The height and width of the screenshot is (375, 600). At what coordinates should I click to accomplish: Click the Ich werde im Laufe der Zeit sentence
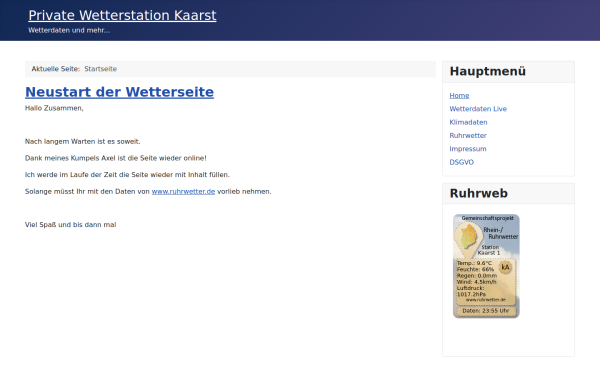tap(127, 175)
